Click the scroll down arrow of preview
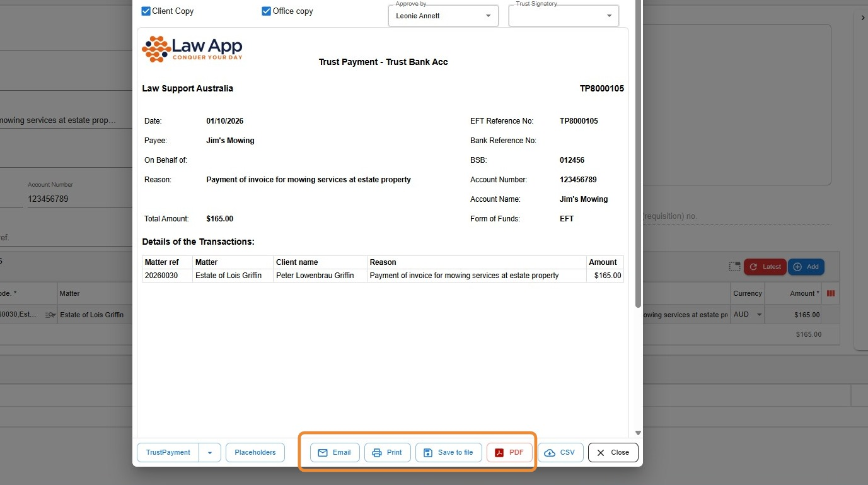Image resolution: width=868 pixels, height=485 pixels. coord(638,433)
